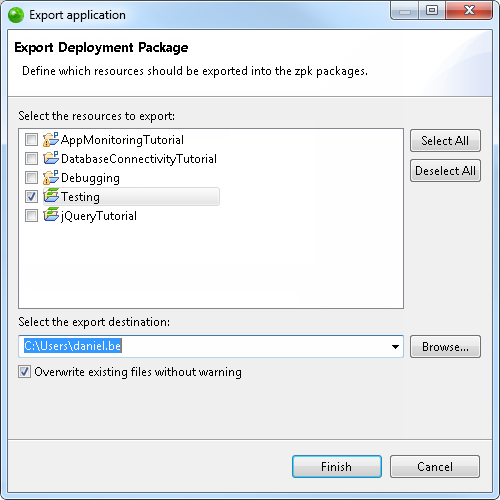Image resolution: width=500 pixels, height=500 pixels.
Task: Uncheck the Testing project checkbox
Action: point(31,196)
